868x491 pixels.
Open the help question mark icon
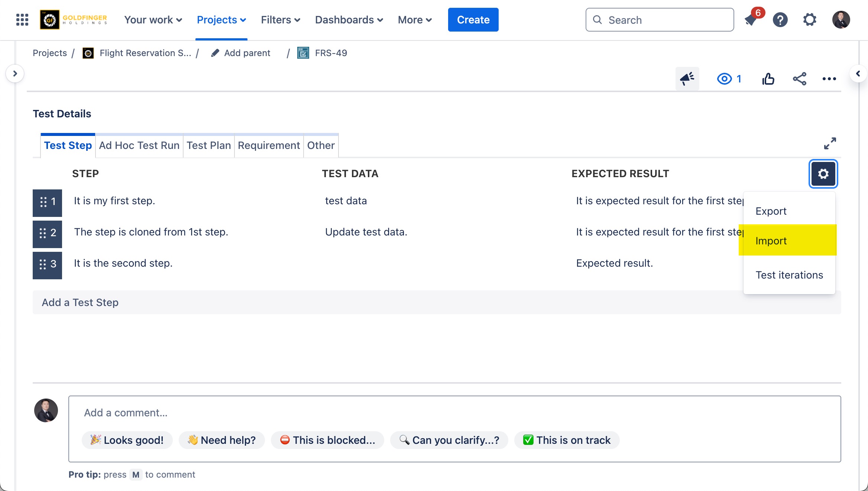coord(780,20)
